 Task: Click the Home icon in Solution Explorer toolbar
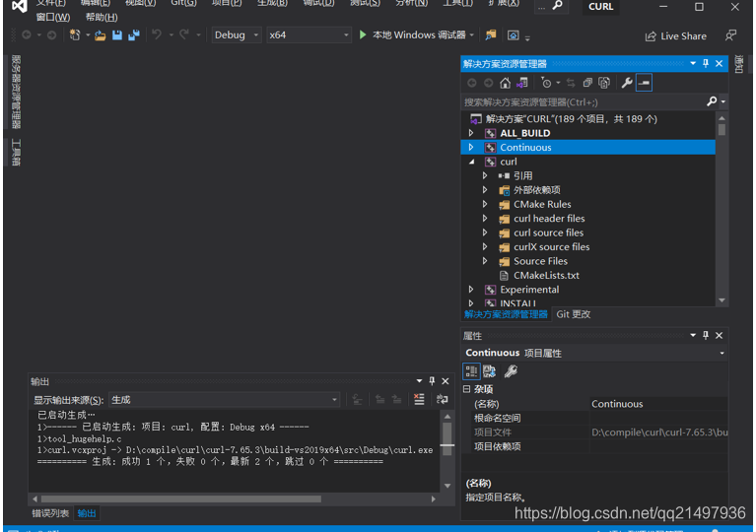coord(505,83)
